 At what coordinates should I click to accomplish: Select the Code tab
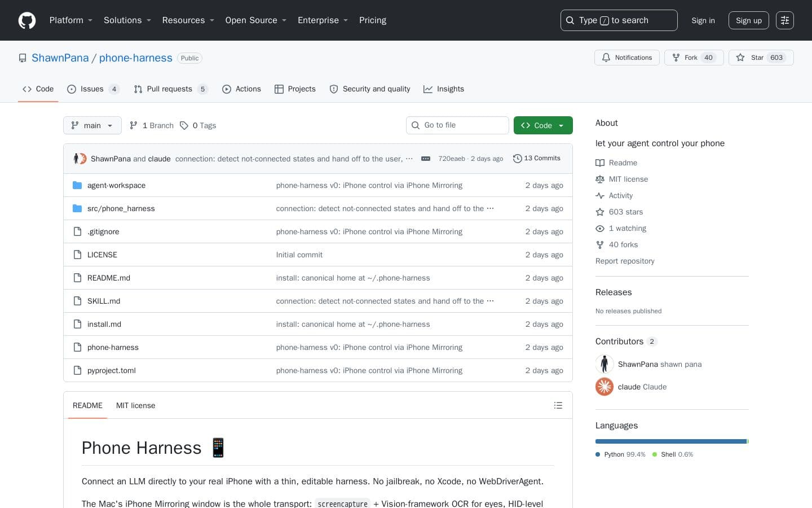tap(38, 89)
